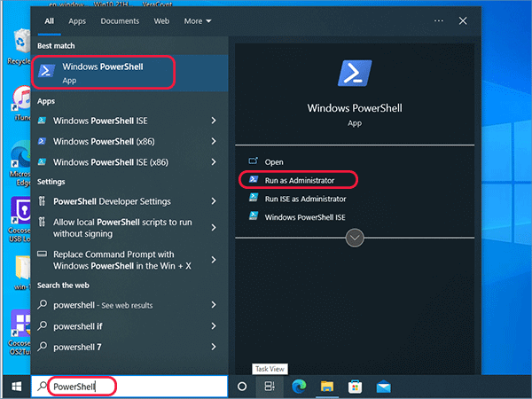
Task: Select 'PowerShell Developer Settings' text
Action: (x=112, y=201)
